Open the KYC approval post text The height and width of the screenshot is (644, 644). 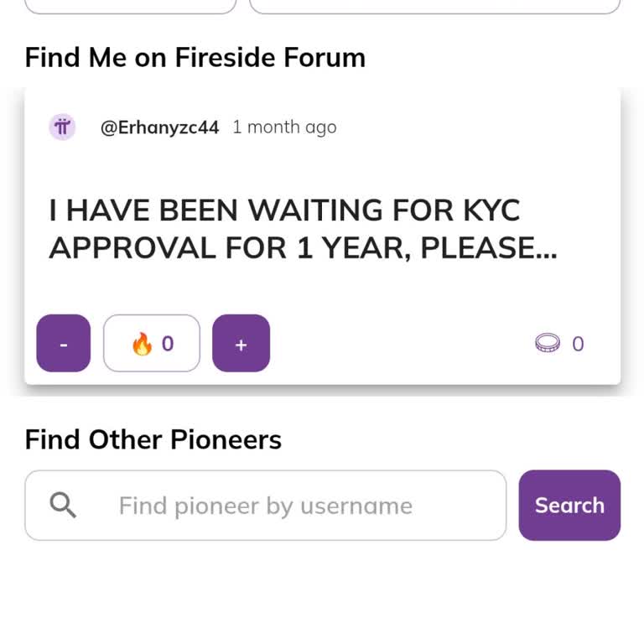pyautogui.click(x=303, y=229)
